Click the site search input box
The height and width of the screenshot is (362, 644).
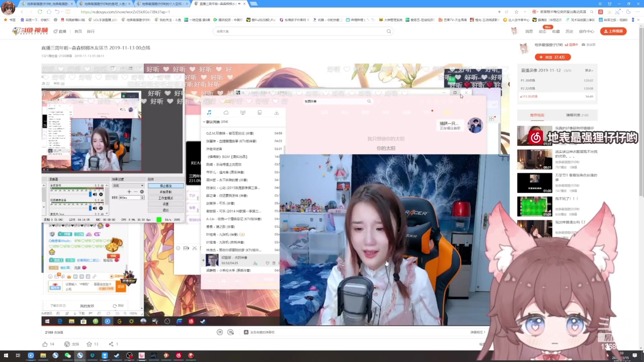tap(300, 31)
